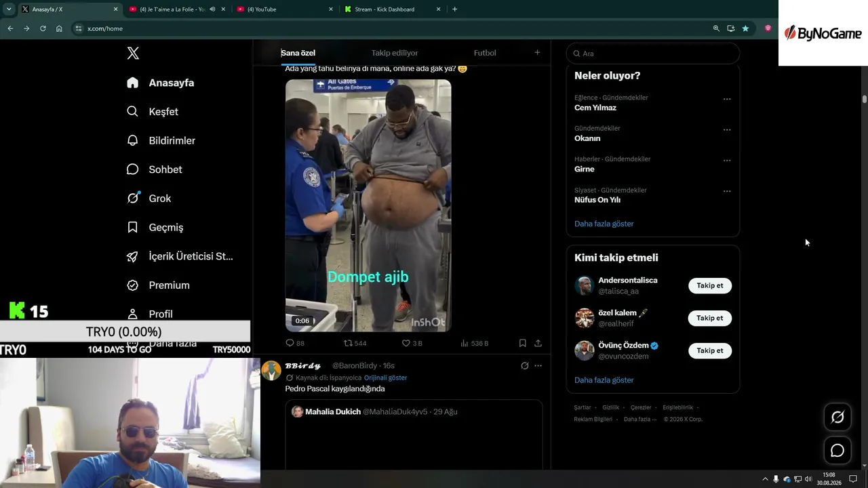868x488 pixels.
Task: Follow Övünç Özdem with Takip et
Action: (710, 350)
